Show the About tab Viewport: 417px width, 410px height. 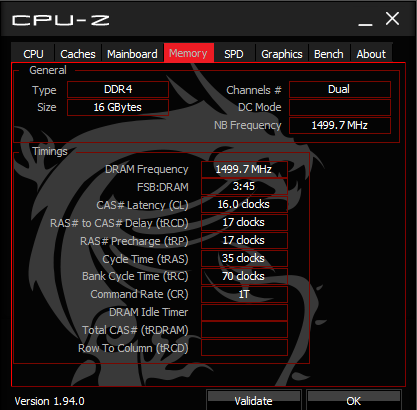coord(371,54)
